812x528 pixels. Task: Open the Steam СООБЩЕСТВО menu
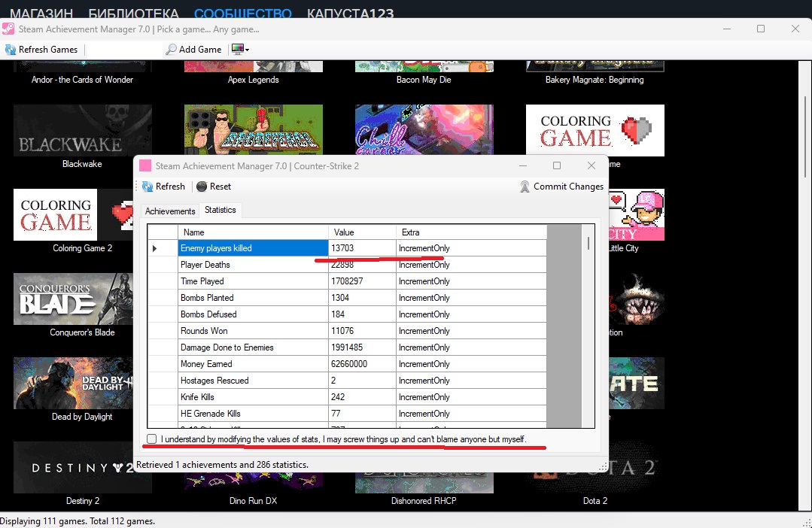tap(243, 13)
